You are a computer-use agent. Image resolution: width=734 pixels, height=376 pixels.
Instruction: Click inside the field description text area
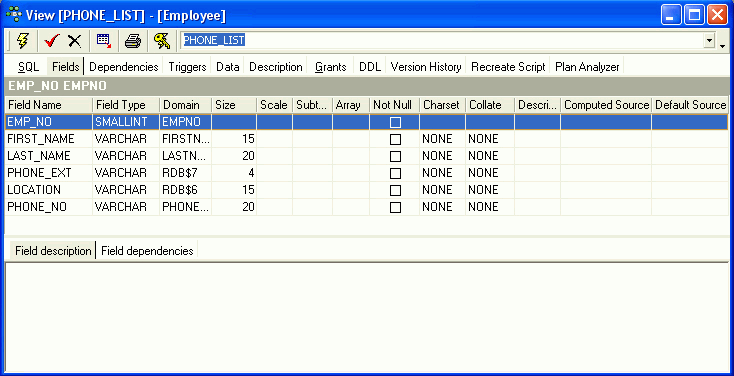[x=367, y=316]
